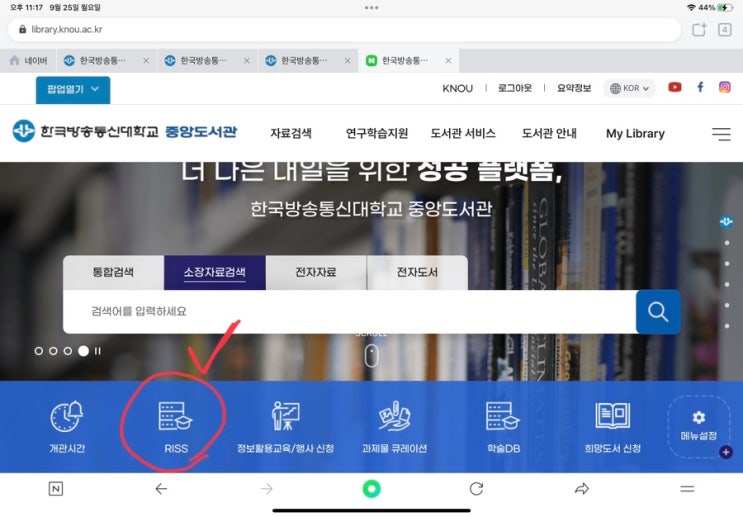Screen dimensions: 743x517
Task: Open the hamburger full menu icon
Action: 721,134
